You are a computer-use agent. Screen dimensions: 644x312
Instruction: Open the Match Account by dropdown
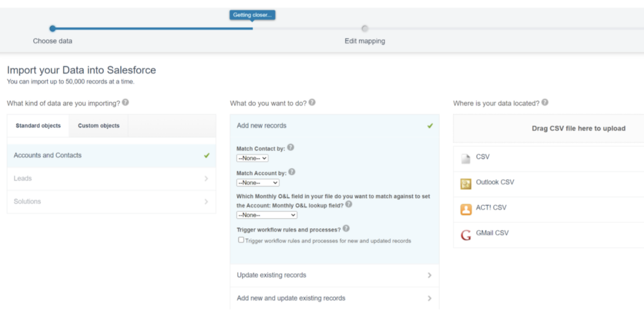258,182
